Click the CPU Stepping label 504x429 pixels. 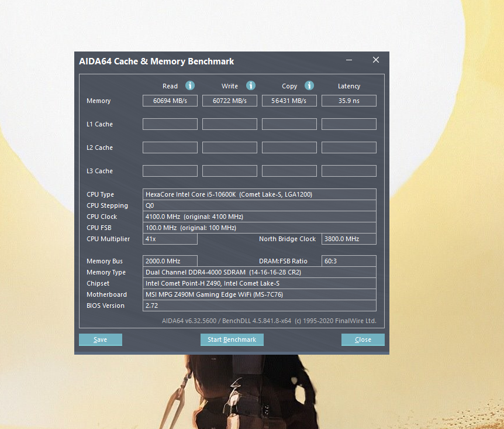(108, 205)
